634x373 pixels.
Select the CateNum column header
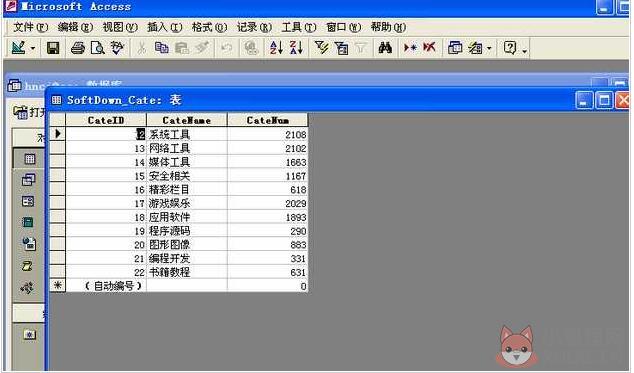[x=268, y=120]
